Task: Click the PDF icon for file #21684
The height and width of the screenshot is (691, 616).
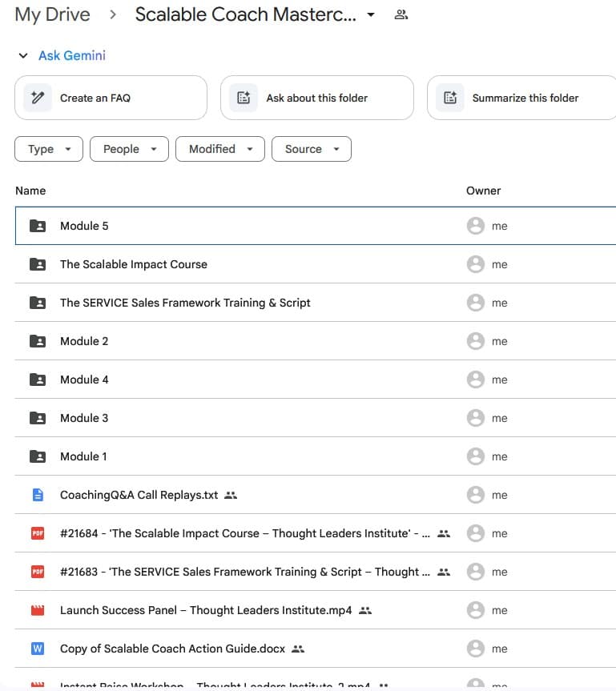Action: pos(37,533)
